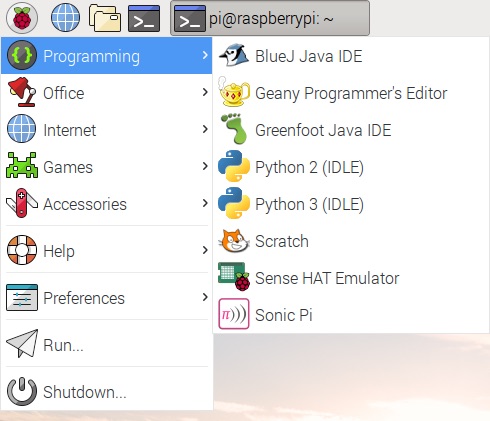Image resolution: width=490 pixels, height=421 pixels.
Task: Click the Preferences sliders icon
Action: [x=22, y=297]
